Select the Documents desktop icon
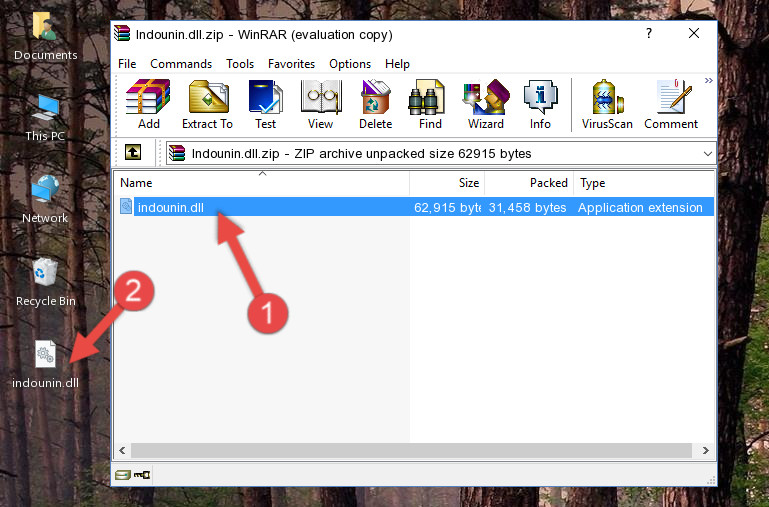The height and width of the screenshot is (507, 769). pyautogui.click(x=45, y=37)
